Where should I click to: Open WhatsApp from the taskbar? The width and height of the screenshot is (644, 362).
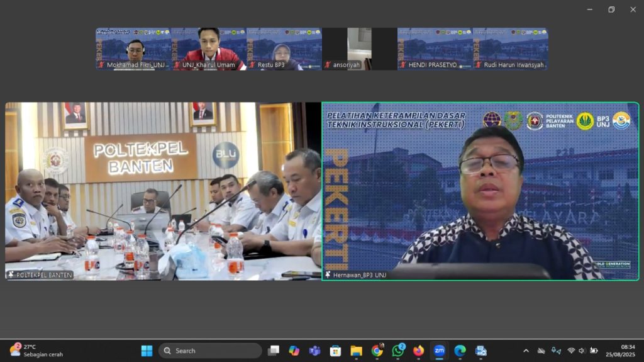click(x=398, y=351)
